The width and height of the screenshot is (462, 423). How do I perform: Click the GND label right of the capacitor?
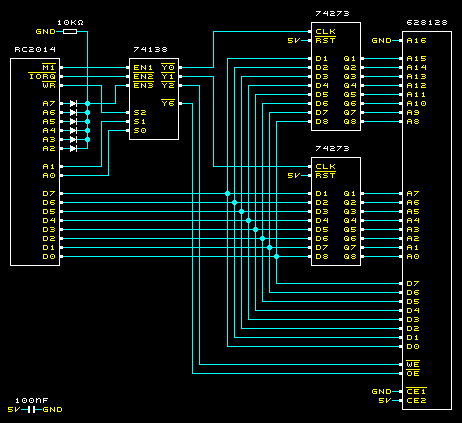pyautogui.click(x=53, y=410)
